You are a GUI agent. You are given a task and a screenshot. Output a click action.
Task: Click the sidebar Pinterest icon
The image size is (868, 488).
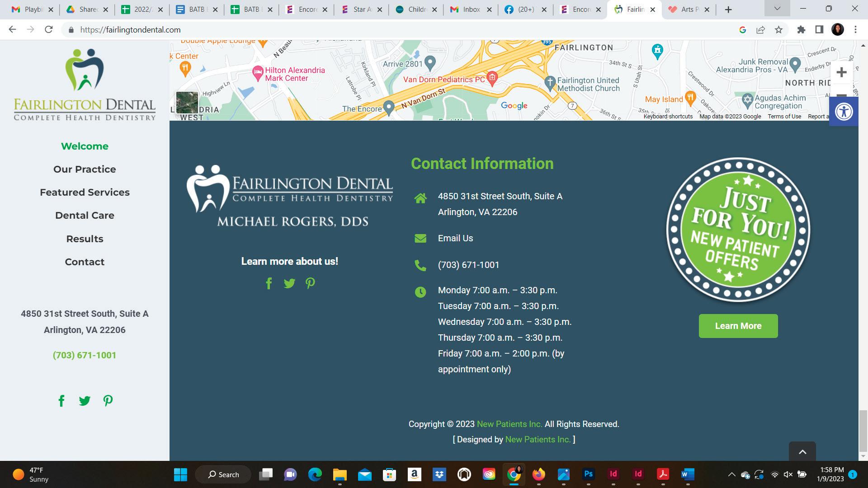pyautogui.click(x=108, y=401)
